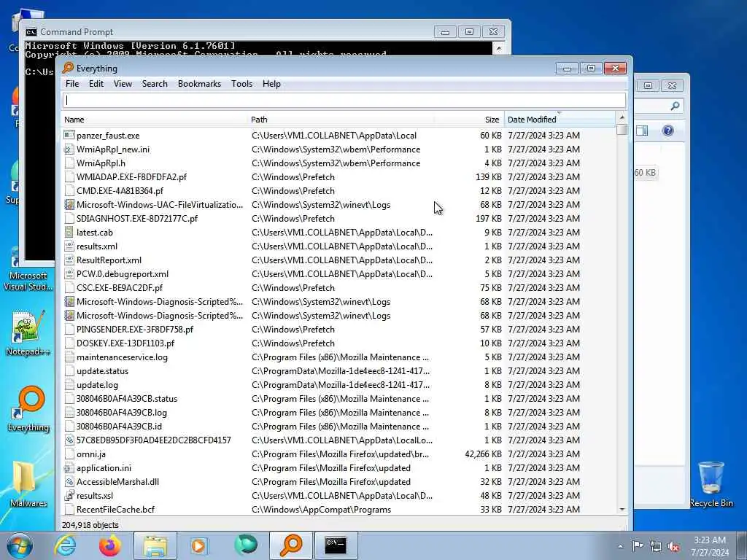Select WmiApRpl_new.ini file icon

click(x=69, y=149)
